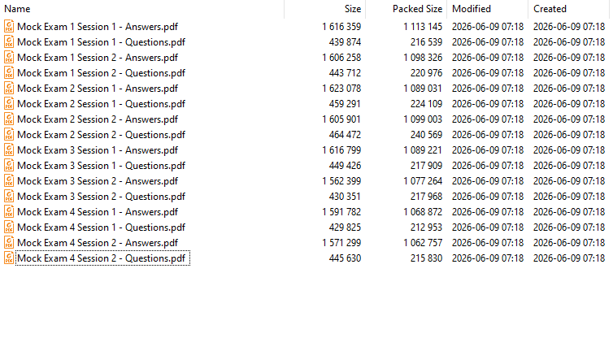
Task: Click the PDF icon of Mock Exam 3 Session 2 - Questions
Action: pos(9,197)
